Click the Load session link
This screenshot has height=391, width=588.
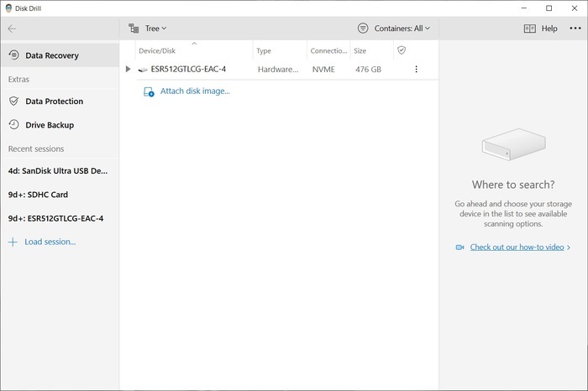pos(50,242)
